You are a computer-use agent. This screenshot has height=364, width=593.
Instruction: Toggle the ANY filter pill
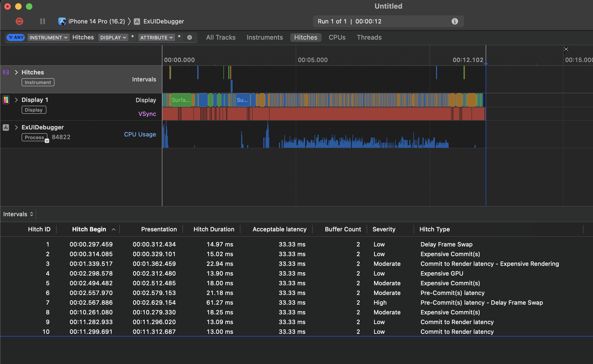coord(16,37)
